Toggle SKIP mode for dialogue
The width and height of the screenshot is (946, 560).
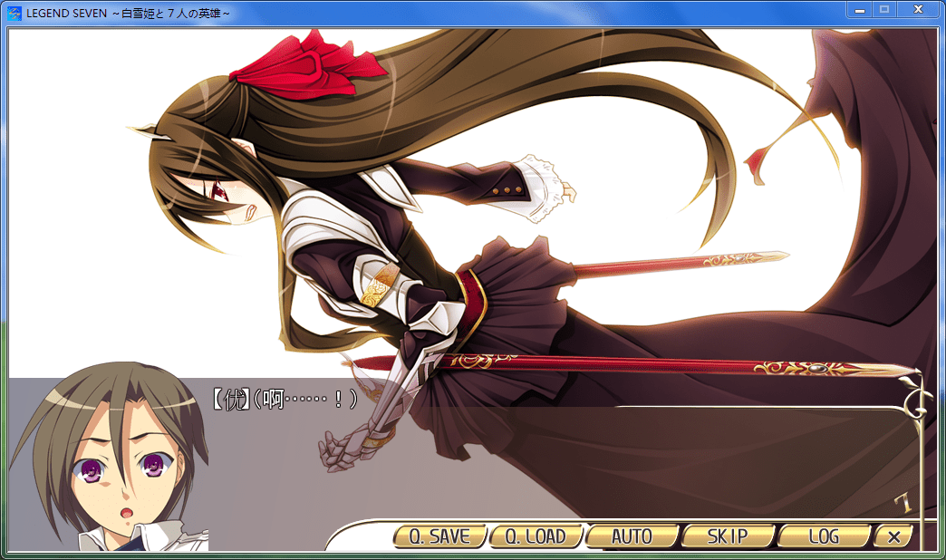[728, 536]
